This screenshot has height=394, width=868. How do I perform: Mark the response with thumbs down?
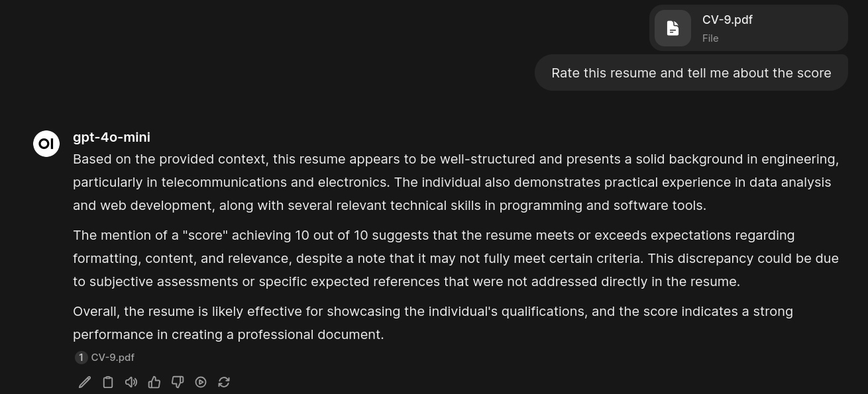178,382
